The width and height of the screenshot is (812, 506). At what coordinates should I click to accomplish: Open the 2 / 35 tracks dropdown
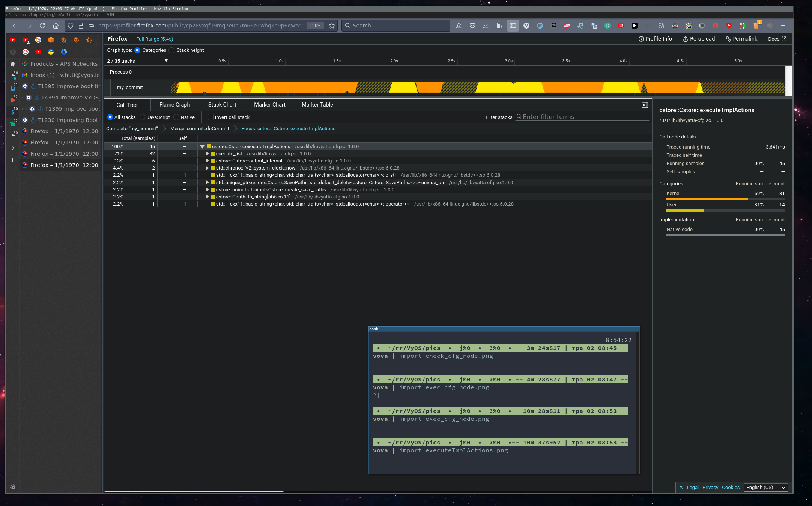137,61
